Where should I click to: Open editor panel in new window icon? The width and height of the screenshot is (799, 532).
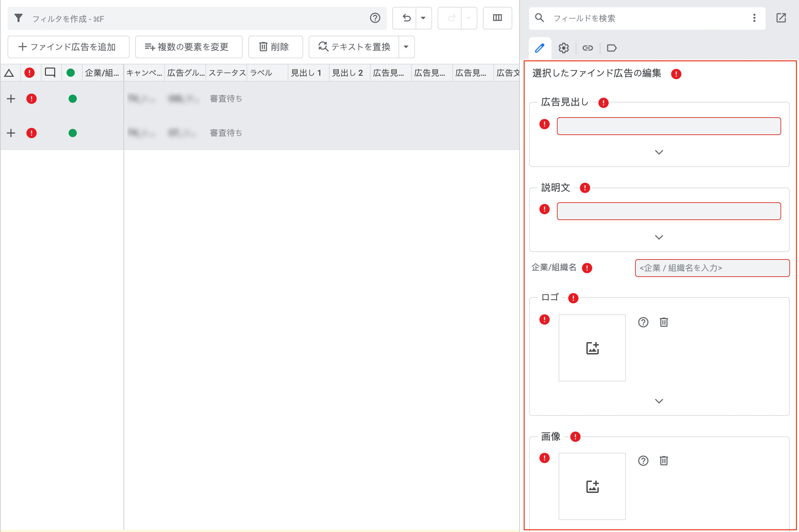pyautogui.click(x=781, y=18)
